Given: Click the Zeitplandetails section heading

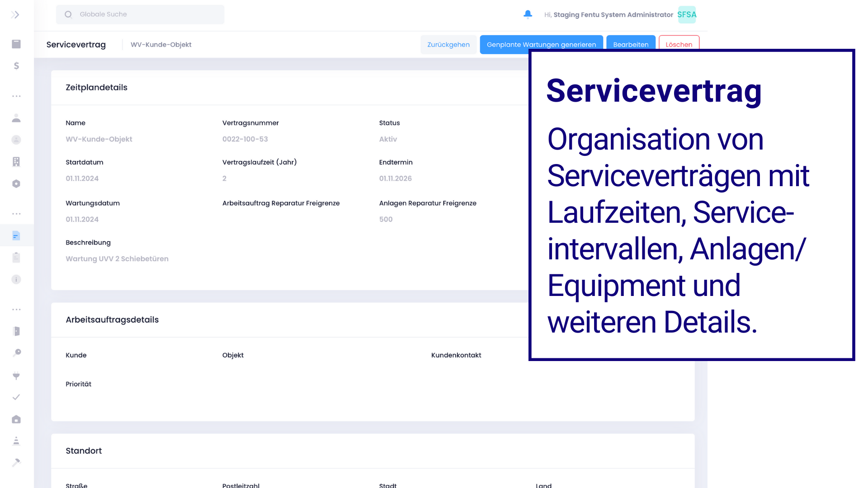Looking at the screenshot, I should [96, 88].
